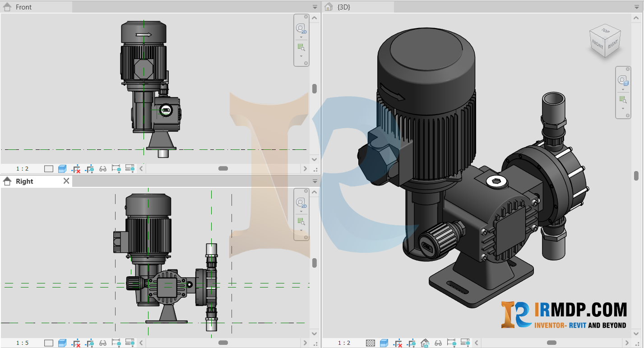Image resolution: width=644 pixels, height=348 pixels.
Task: Toggle Crop View in the Right view
Action: [x=76, y=343]
